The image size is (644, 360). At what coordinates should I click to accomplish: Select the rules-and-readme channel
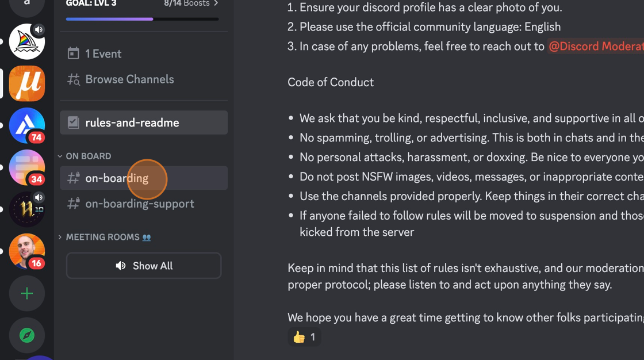pos(144,122)
